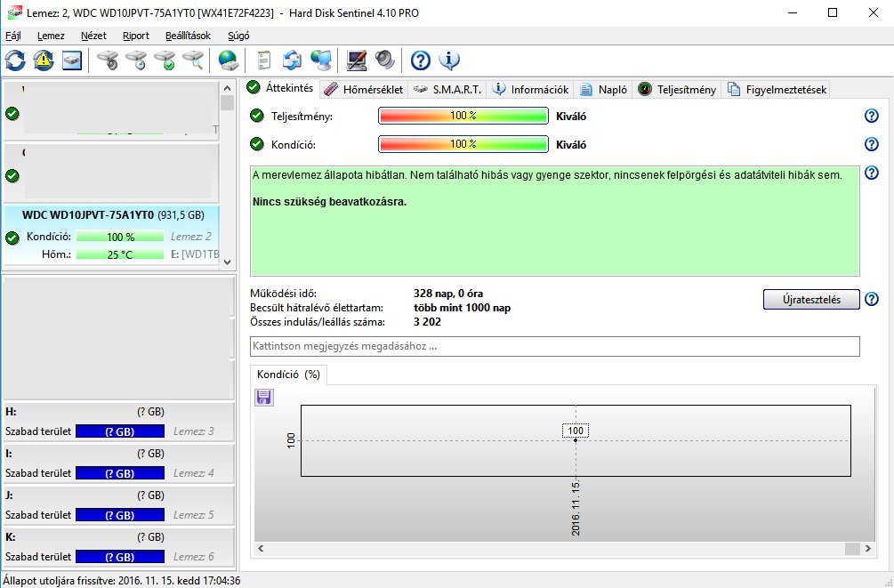Click the second disk entry green checkmark

[12, 175]
